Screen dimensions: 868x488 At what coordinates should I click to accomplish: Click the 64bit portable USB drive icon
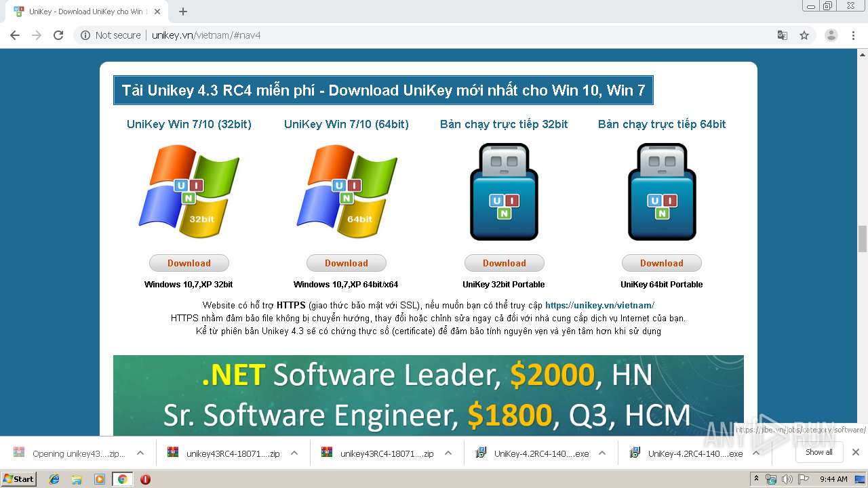point(662,192)
